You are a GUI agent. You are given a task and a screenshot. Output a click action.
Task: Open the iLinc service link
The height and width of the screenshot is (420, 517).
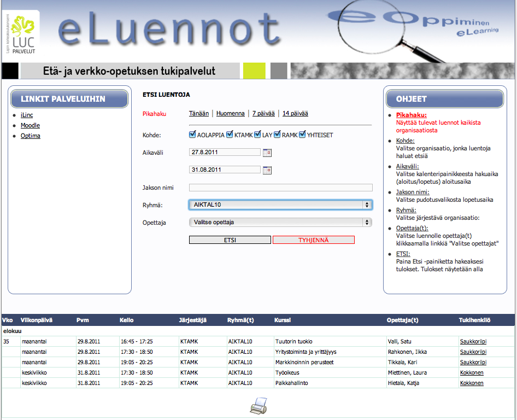click(x=27, y=115)
